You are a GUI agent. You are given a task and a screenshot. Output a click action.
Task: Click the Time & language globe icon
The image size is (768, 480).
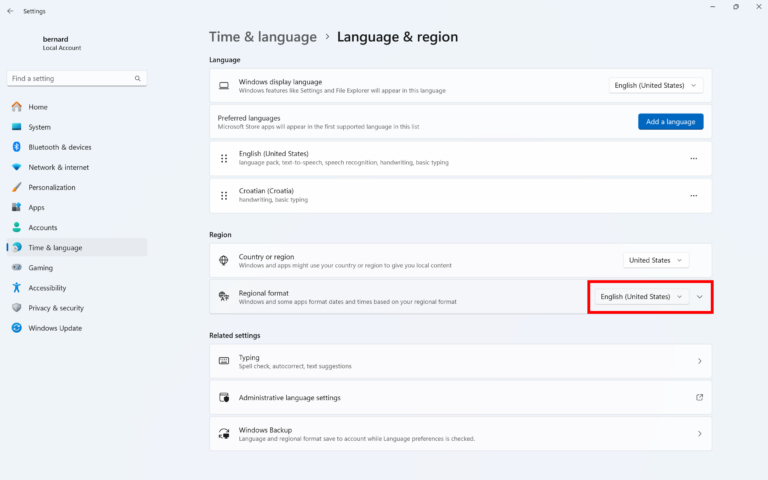(17, 247)
